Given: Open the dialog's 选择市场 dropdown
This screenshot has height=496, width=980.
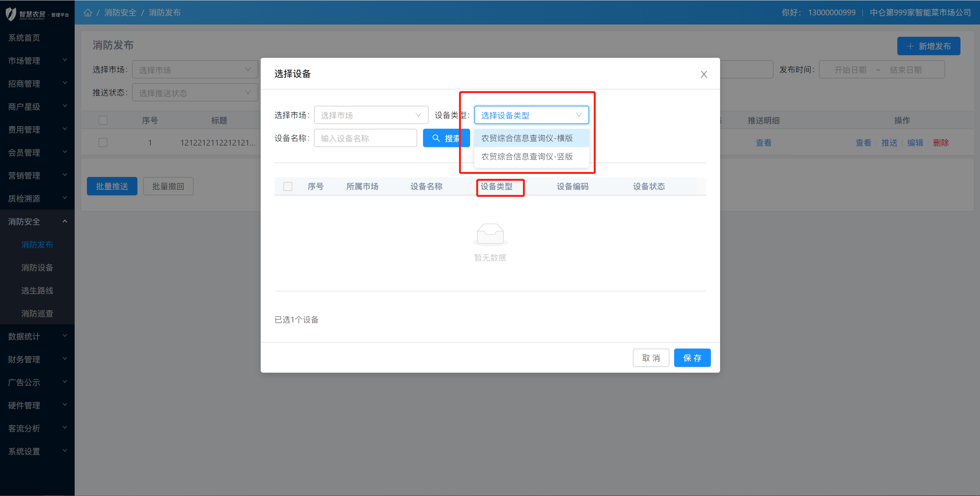Looking at the screenshot, I should pos(371,115).
